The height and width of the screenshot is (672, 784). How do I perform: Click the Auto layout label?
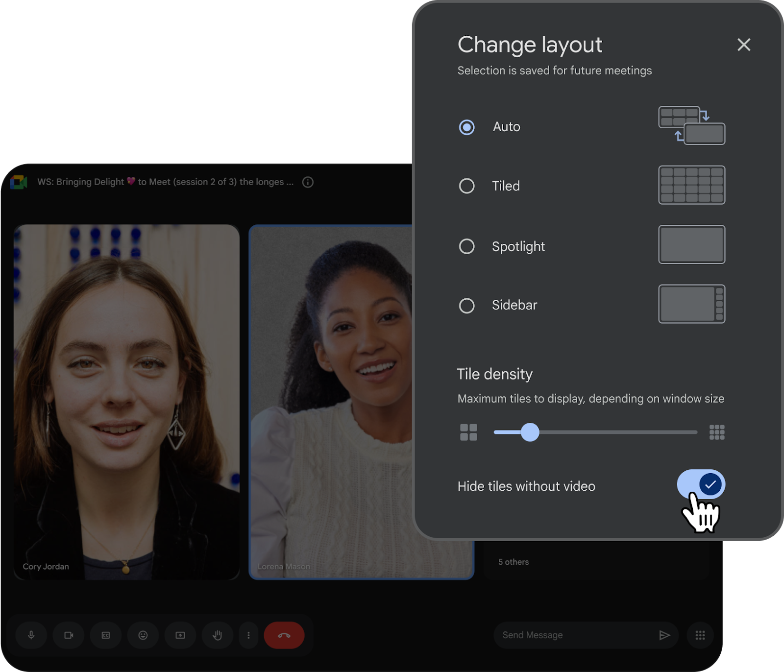pos(507,127)
